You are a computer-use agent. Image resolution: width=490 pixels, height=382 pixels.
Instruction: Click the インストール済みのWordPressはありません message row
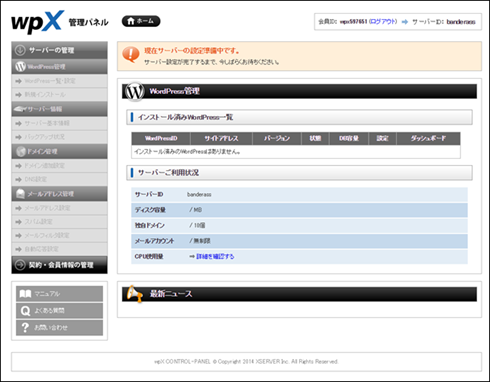click(x=296, y=152)
